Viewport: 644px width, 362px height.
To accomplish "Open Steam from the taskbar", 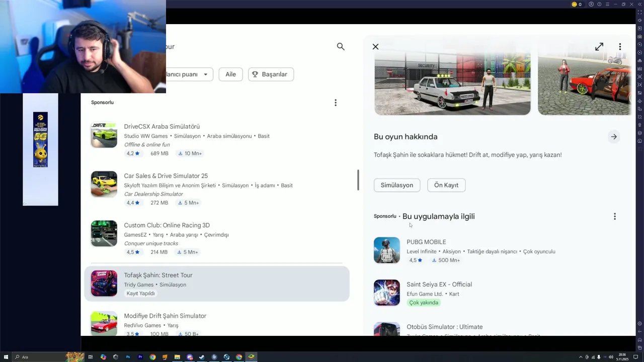I will tap(202, 357).
